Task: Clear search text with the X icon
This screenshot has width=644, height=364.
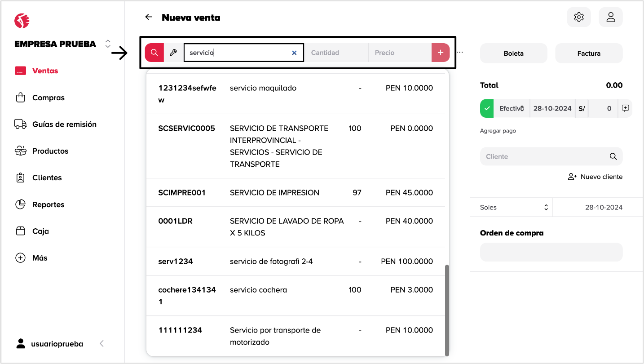Action: pyautogui.click(x=294, y=53)
